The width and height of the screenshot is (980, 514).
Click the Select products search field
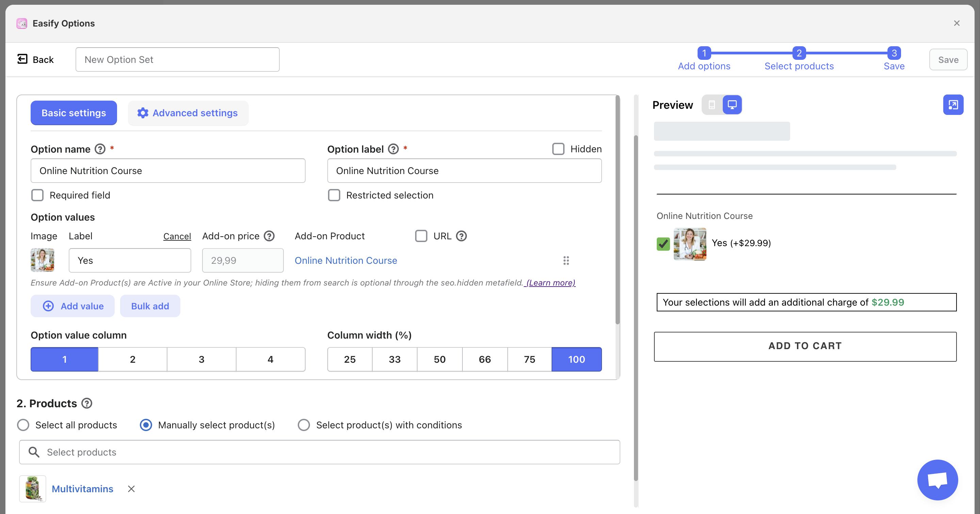[x=320, y=452]
